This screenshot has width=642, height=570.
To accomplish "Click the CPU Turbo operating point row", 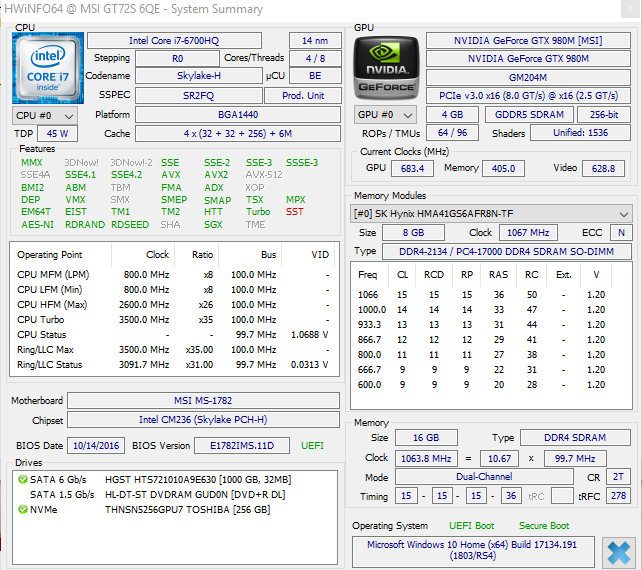I will click(x=173, y=319).
